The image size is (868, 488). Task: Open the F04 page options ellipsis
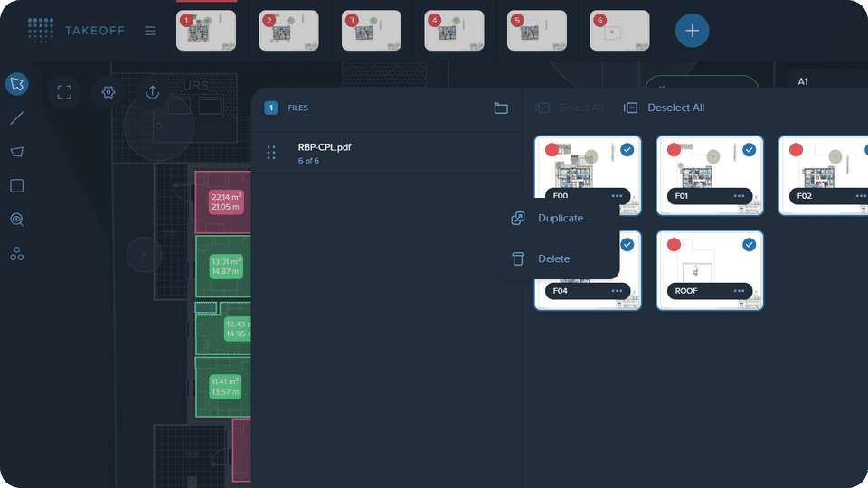618,291
